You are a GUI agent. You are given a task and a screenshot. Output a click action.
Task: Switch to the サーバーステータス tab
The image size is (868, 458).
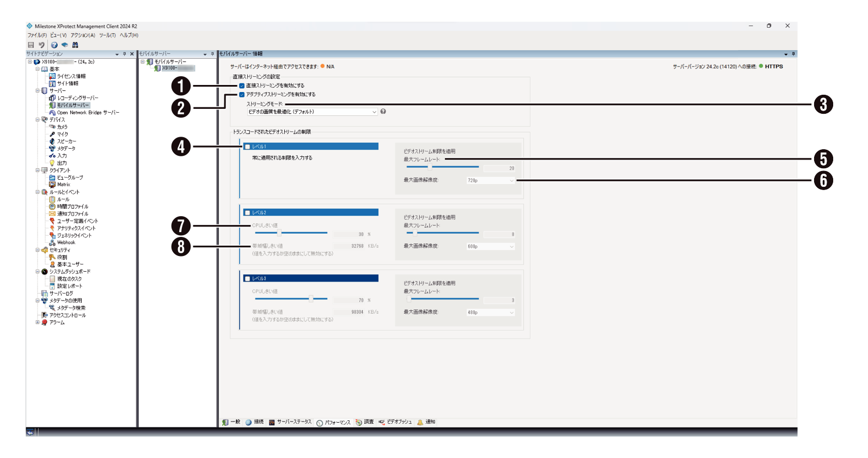pyautogui.click(x=290, y=422)
